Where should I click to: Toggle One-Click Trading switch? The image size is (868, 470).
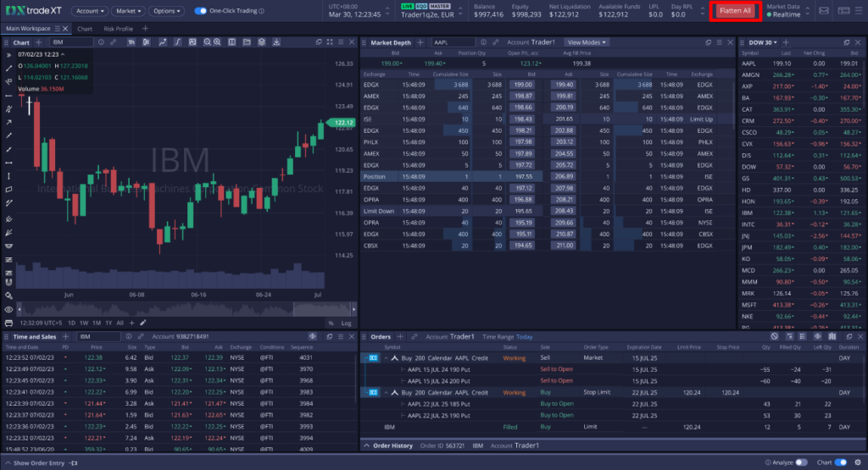click(x=200, y=10)
